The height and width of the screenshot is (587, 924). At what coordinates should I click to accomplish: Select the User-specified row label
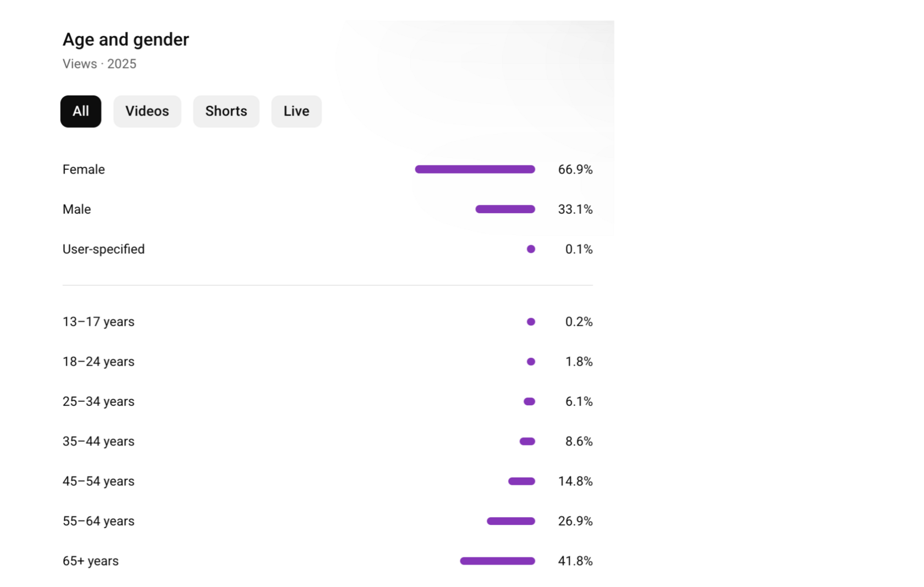(x=103, y=249)
